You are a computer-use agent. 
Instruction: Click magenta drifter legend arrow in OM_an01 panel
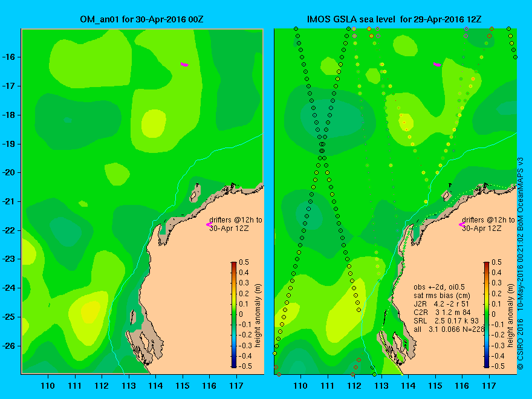(209, 224)
